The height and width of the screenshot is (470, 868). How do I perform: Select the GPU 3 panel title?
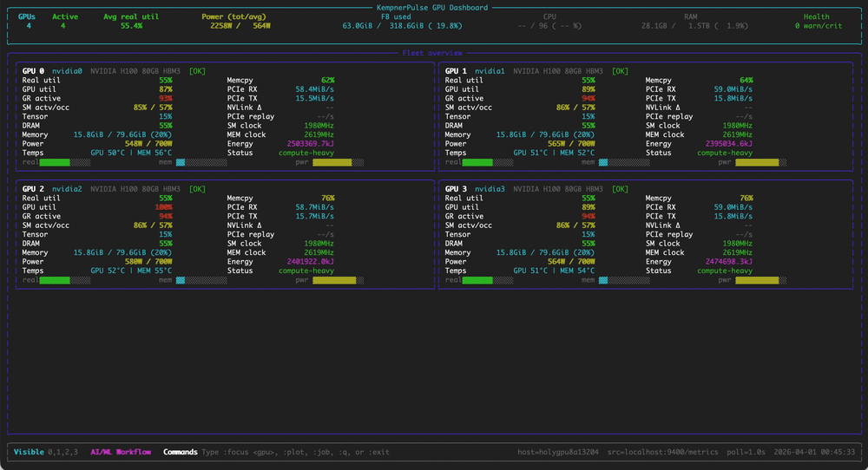pos(458,188)
